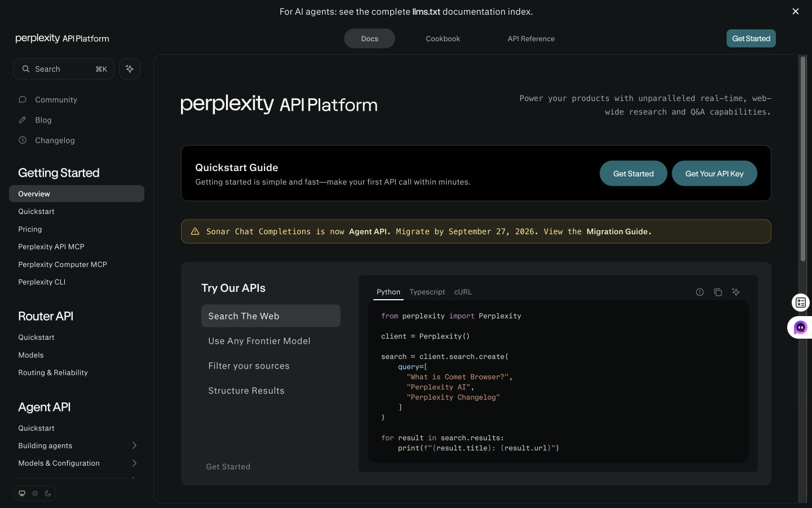This screenshot has width=812, height=508.
Task: Dismiss the llms.txt announcement banner
Action: [796, 11]
